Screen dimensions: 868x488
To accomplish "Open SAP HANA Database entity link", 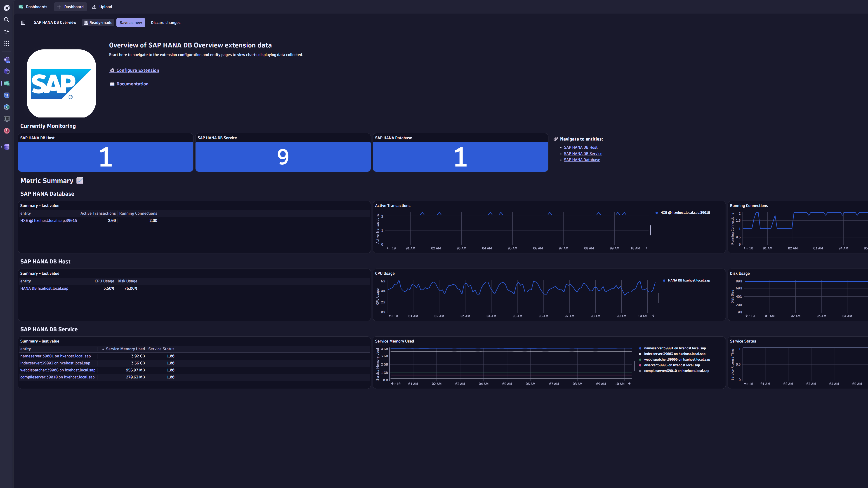I will tap(582, 160).
